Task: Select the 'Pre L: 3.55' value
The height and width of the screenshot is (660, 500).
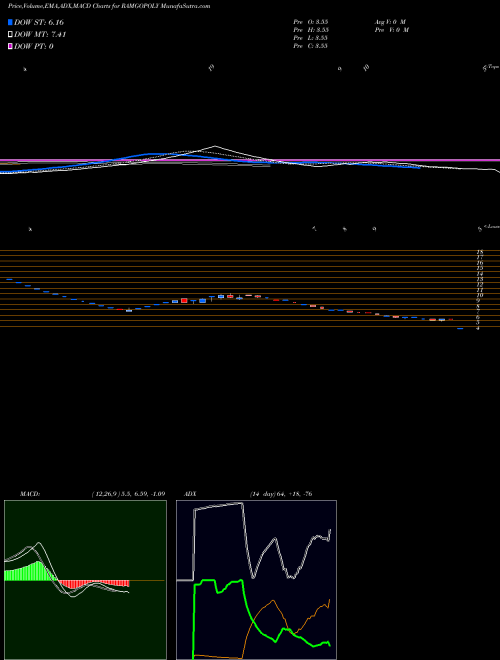Action: (x=311, y=38)
